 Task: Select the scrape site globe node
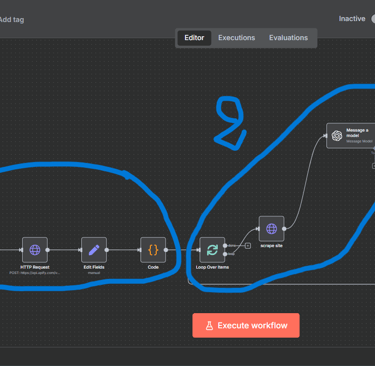tap(272, 229)
